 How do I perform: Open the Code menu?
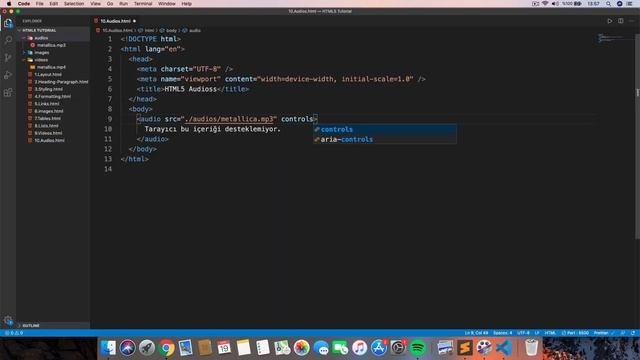tap(24, 4)
